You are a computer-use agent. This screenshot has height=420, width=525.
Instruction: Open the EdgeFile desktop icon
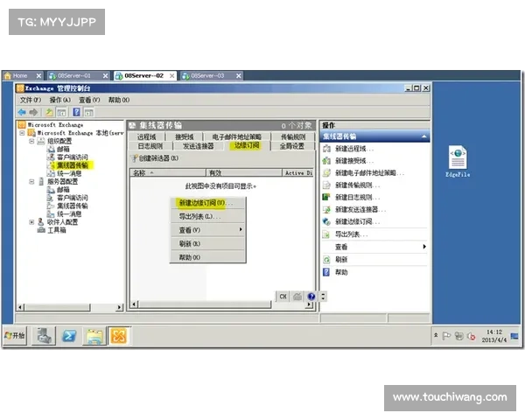[x=458, y=161]
